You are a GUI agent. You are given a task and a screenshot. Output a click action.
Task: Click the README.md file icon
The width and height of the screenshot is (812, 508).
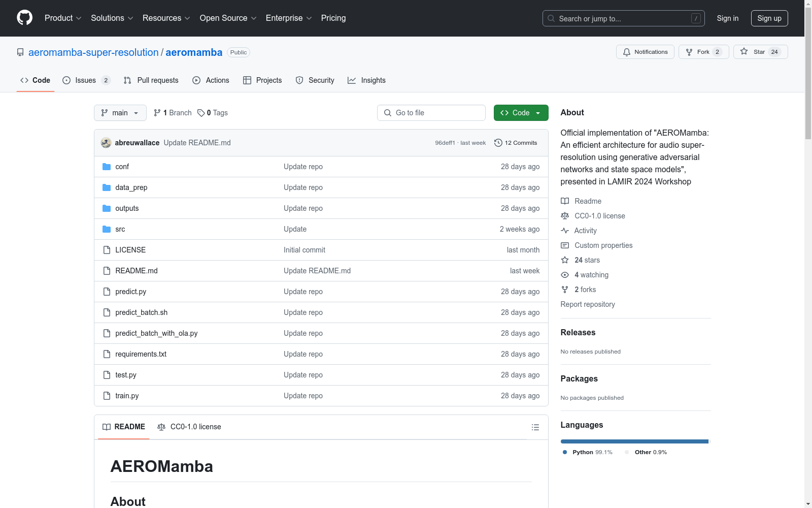107,271
